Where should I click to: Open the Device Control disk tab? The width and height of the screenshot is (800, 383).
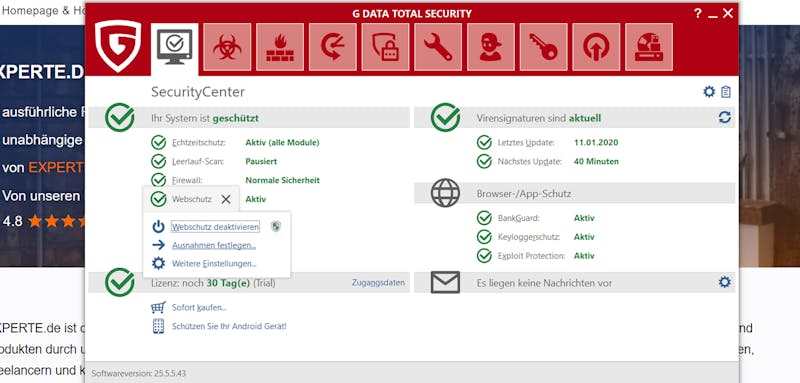(649, 47)
